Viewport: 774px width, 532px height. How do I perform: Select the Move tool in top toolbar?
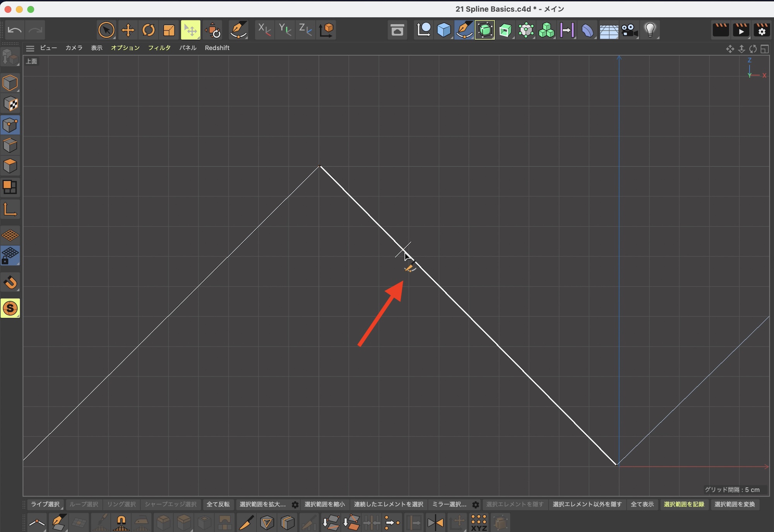coord(128,30)
